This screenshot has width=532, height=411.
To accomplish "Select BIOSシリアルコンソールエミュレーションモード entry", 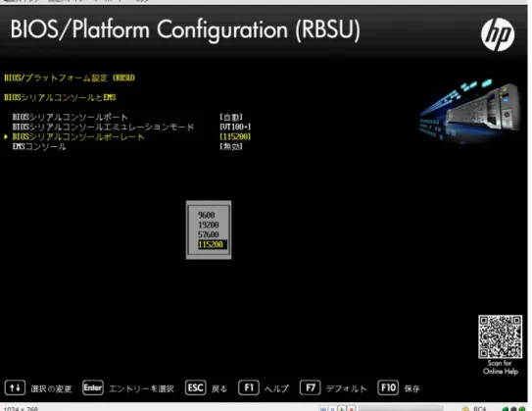I will (x=103, y=127).
